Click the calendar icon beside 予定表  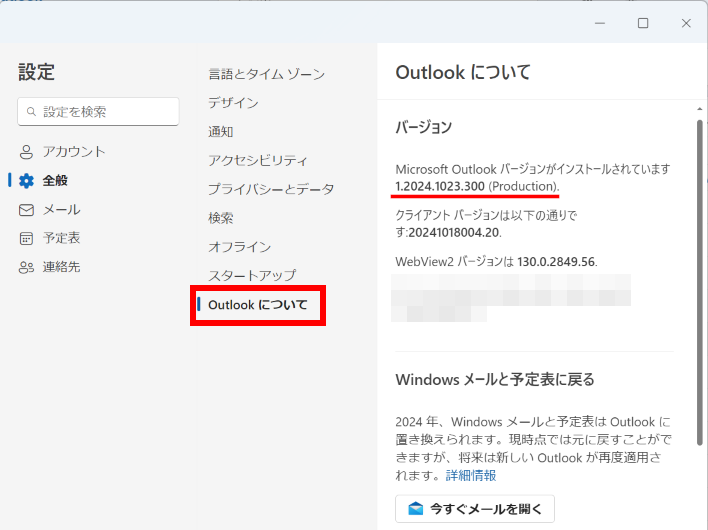26,238
